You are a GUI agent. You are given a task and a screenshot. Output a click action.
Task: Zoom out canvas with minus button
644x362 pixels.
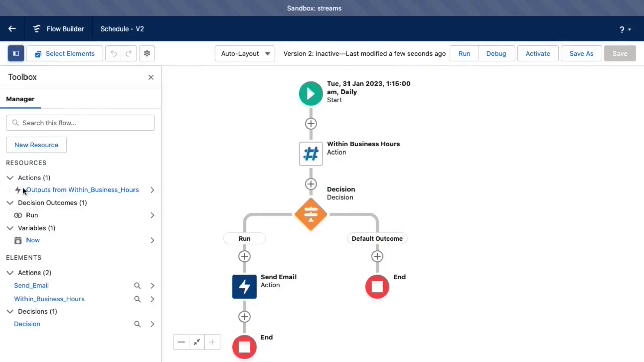pyautogui.click(x=181, y=342)
